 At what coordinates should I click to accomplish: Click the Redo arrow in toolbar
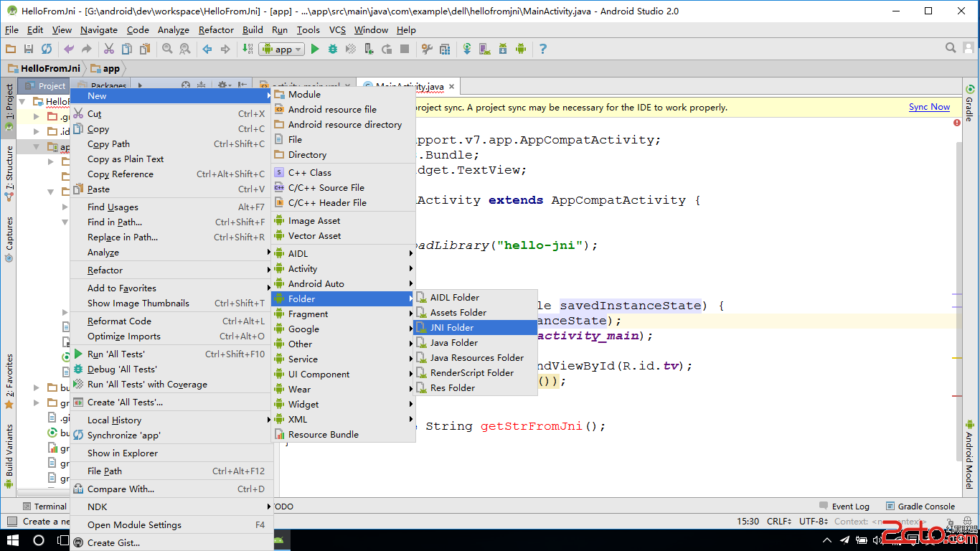(87, 49)
